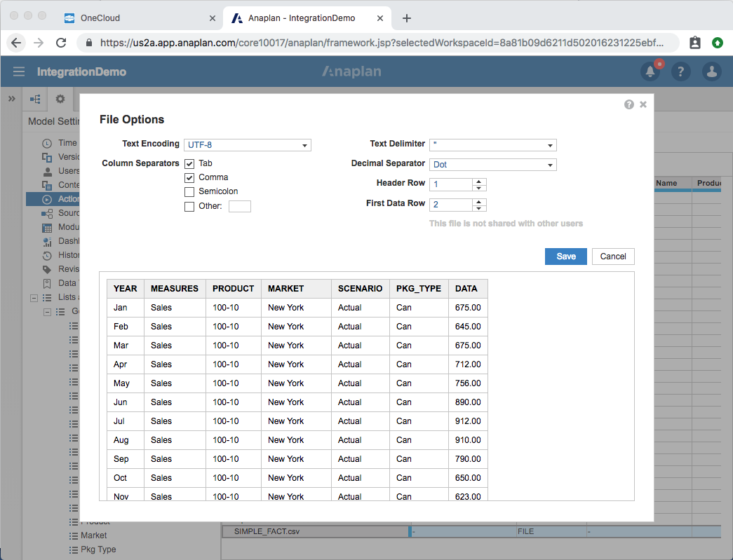Click the First Data Row number field

tap(450, 205)
